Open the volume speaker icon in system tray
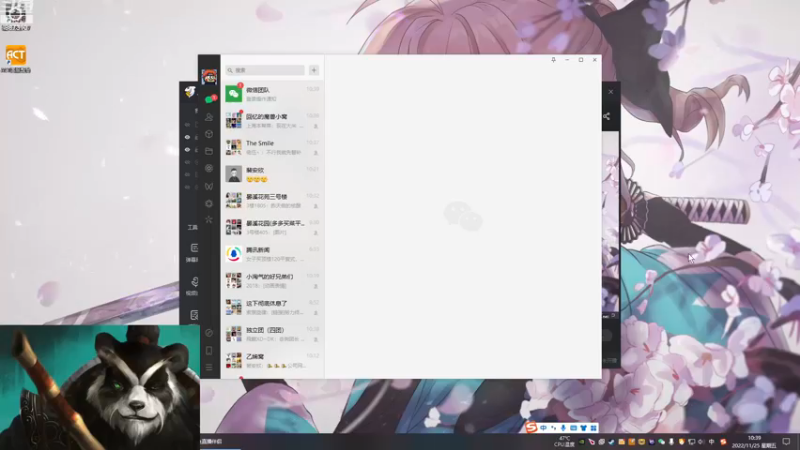 [x=701, y=442]
